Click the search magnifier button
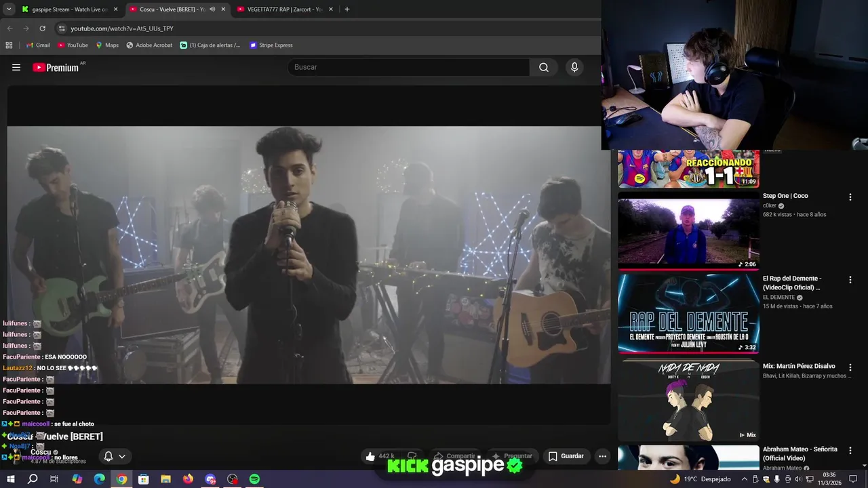The height and width of the screenshot is (488, 868). pyautogui.click(x=544, y=67)
